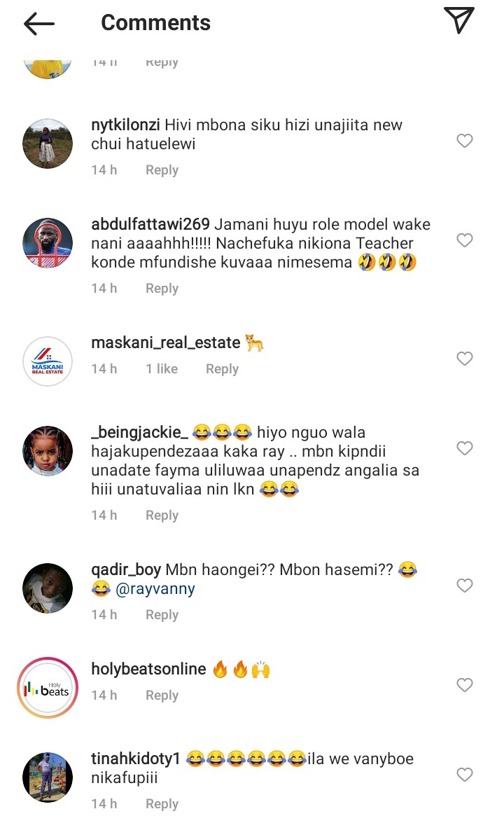
Task: Open holybeatsonline story ring avatar
Action: pyautogui.click(x=48, y=688)
